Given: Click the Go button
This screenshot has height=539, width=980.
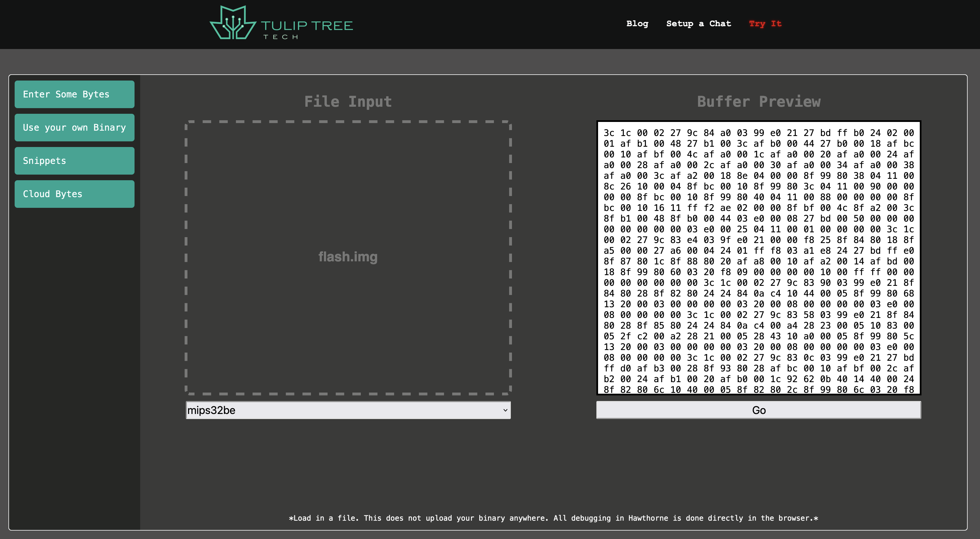Looking at the screenshot, I should tap(759, 410).
